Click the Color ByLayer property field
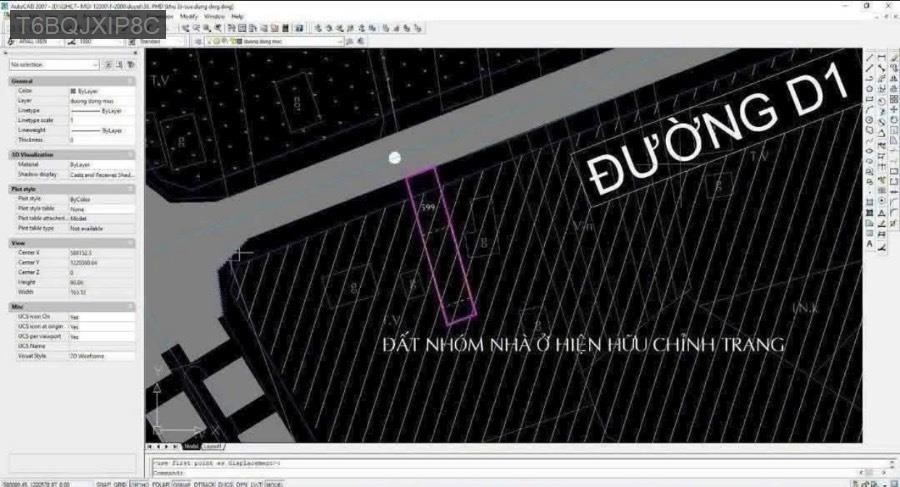The height and width of the screenshot is (487, 900). (98, 91)
